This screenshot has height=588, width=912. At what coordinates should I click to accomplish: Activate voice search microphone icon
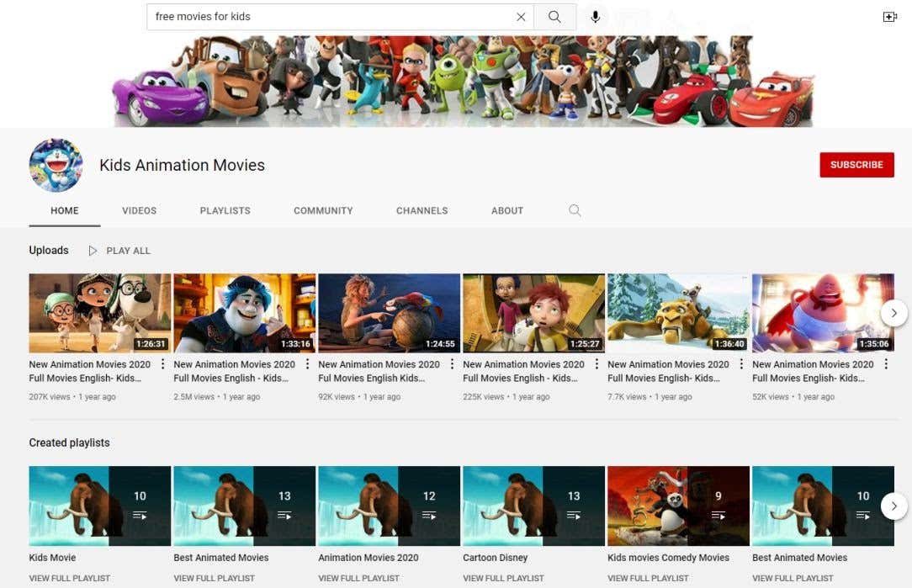tap(596, 17)
